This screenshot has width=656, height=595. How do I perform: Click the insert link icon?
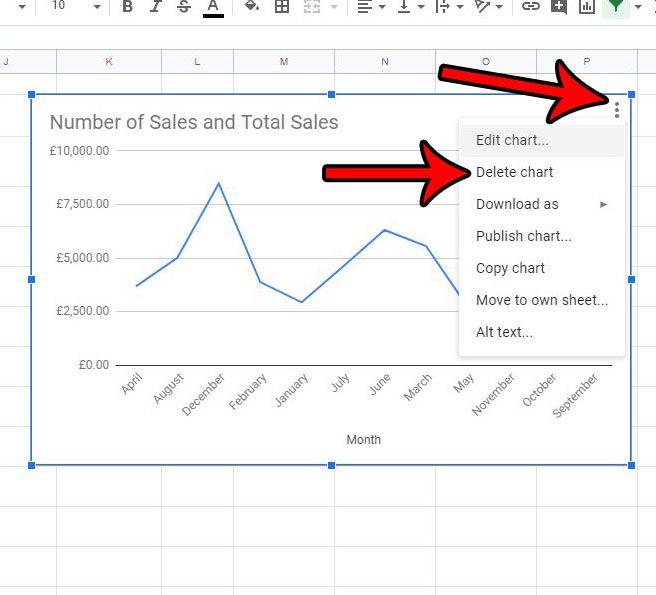tap(531, 7)
